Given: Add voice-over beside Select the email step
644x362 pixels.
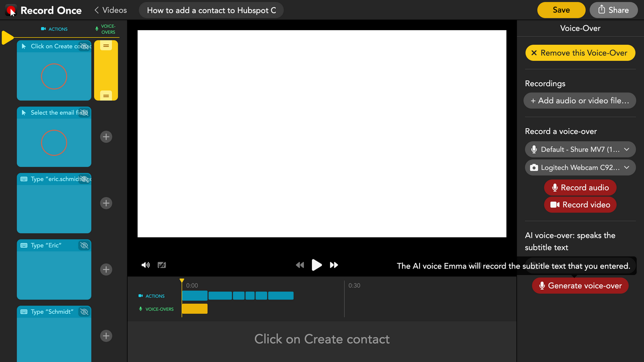Looking at the screenshot, I should click(x=106, y=137).
